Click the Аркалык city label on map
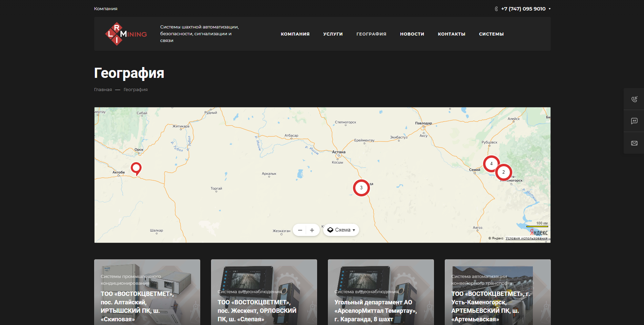The image size is (644, 325). click(x=269, y=174)
